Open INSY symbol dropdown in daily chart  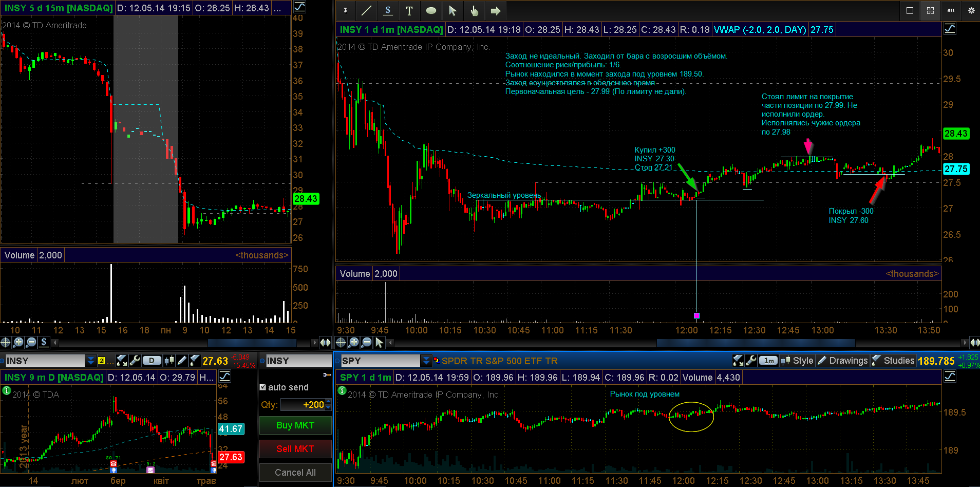[x=91, y=361]
